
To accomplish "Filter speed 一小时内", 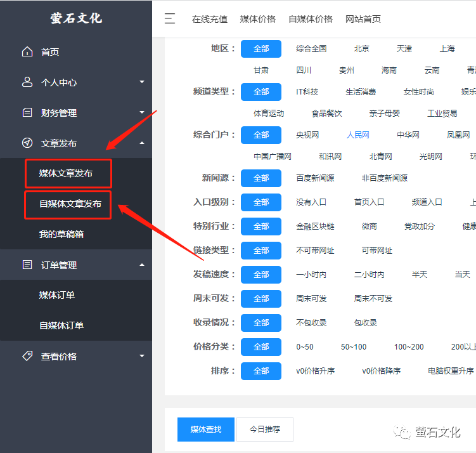I will tap(311, 274).
